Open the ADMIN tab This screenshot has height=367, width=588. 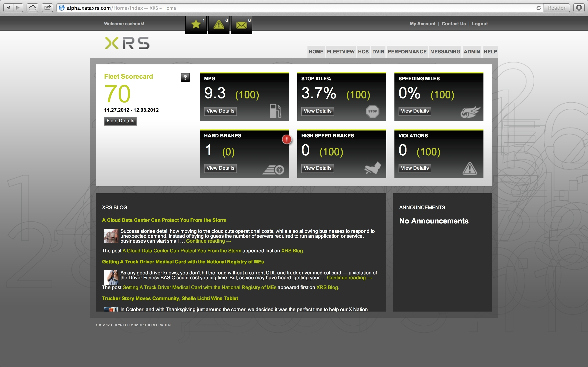tap(472, 51)
